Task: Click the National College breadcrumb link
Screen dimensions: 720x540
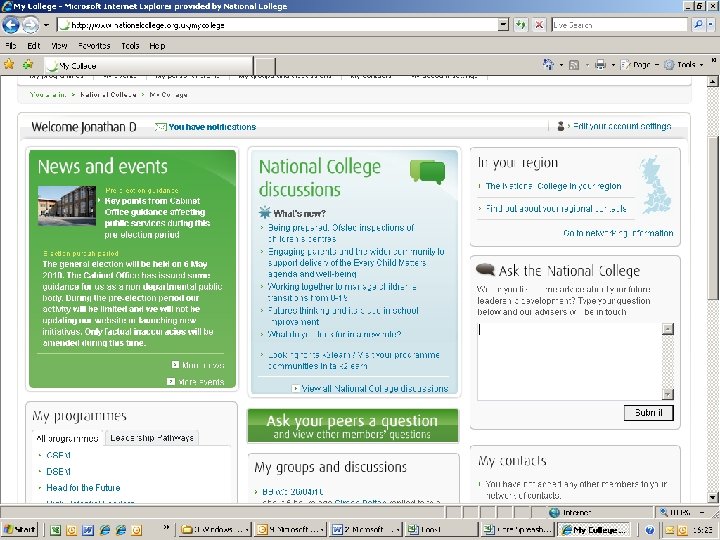Action: (x=108, y=95)
